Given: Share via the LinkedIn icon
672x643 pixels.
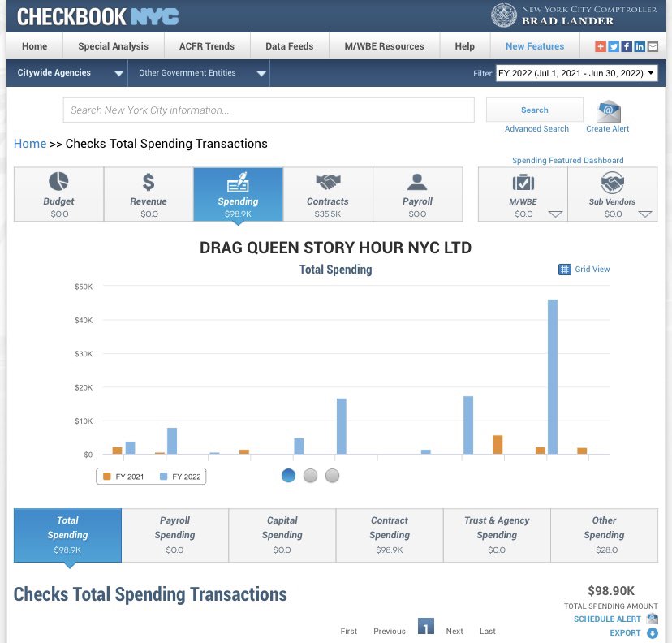Looking at the screenshot, I should click(x=640, y=46).
